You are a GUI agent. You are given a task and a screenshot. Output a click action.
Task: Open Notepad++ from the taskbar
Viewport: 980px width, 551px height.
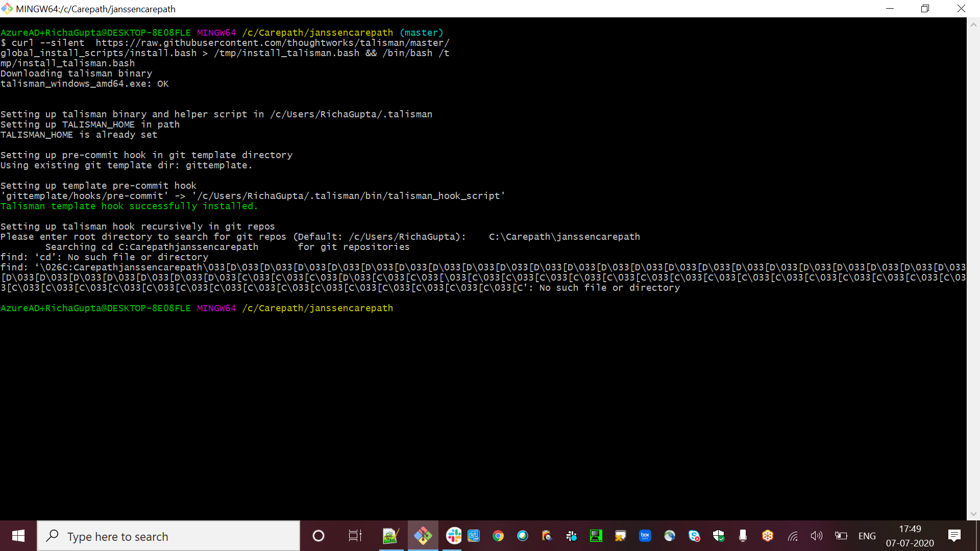(x=390, y=536)
